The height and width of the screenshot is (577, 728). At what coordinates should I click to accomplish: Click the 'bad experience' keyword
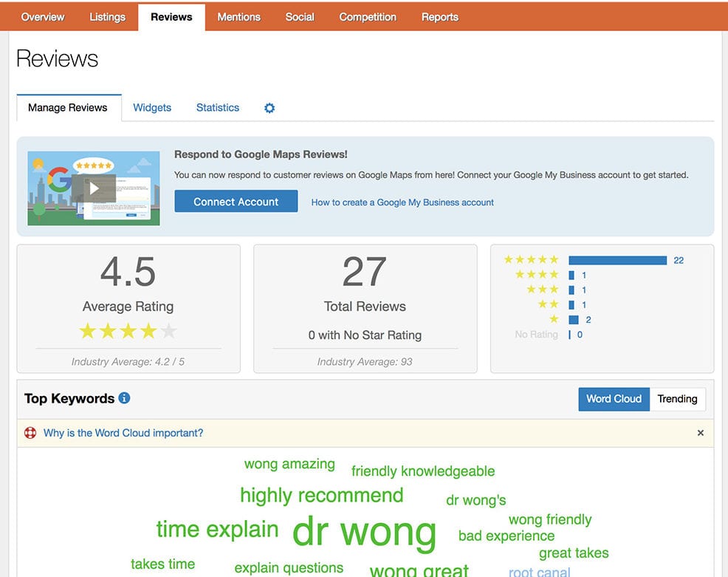506,536
